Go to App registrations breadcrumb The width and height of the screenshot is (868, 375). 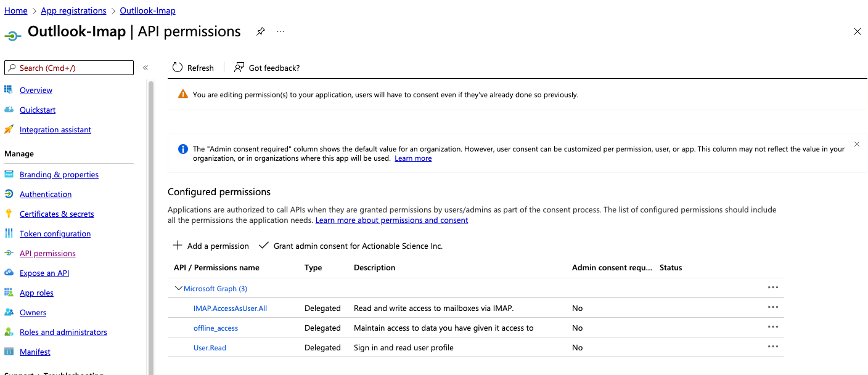73,10
